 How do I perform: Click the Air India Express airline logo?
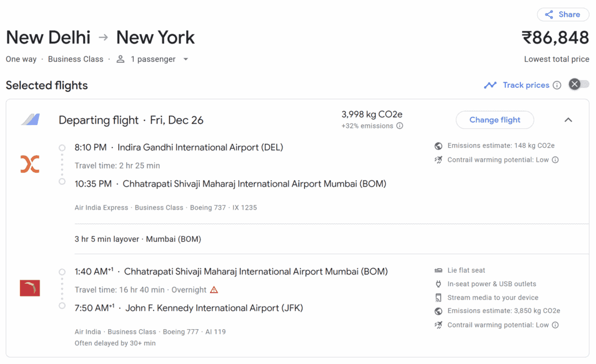point(29,163)
